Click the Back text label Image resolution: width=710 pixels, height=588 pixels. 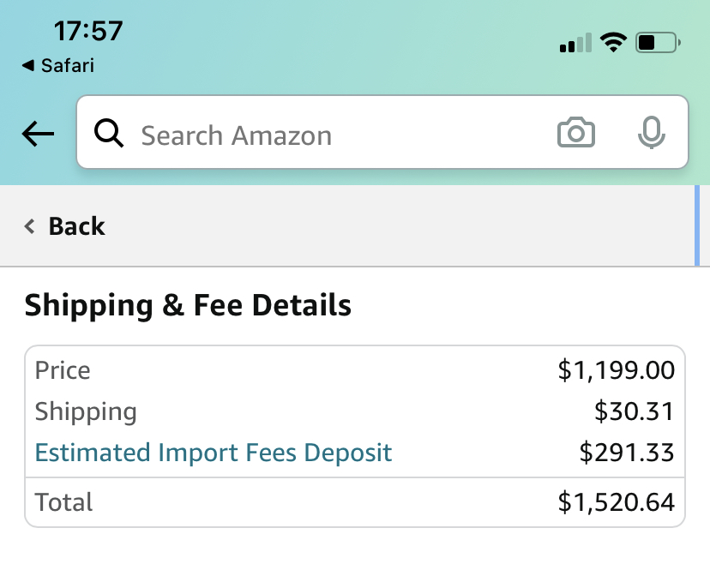point(76,226)
